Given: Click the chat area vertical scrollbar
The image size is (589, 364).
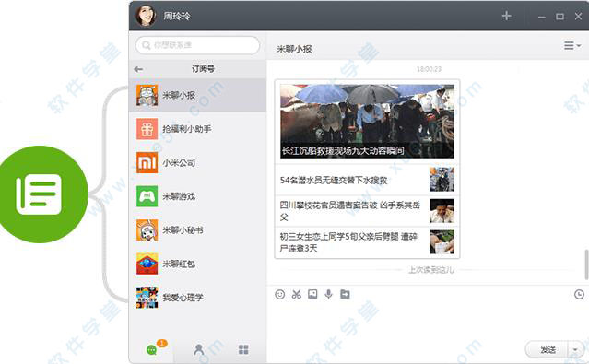Looking at the screenshot, I should (586, 264).
